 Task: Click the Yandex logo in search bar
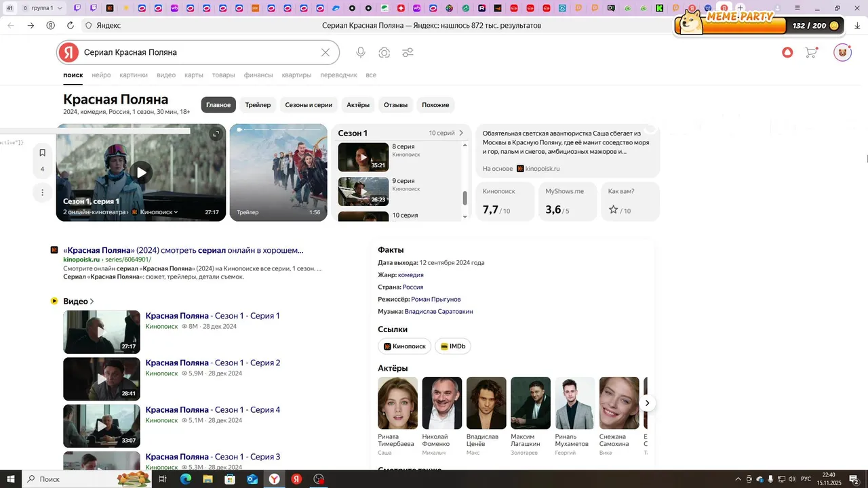[68, 52]
